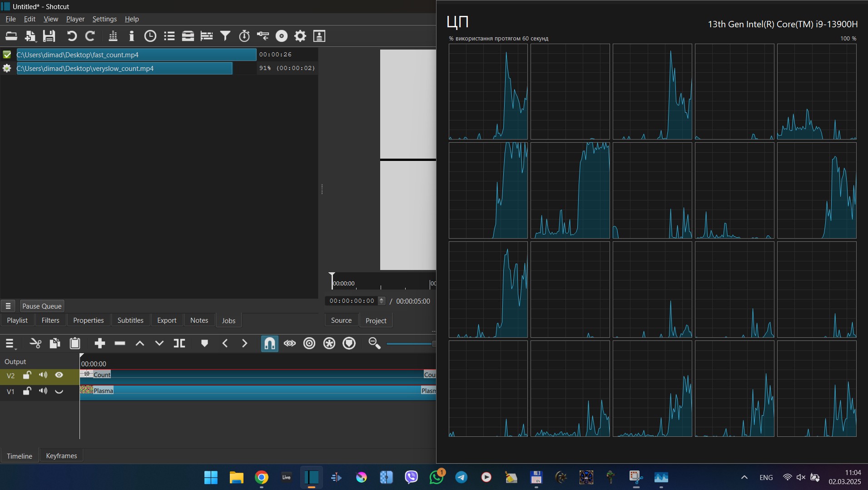Viewport: 868px width, 490px height.
Task: Zoom timeline out with the magnifier icon
Action: (x=373, y=343)
